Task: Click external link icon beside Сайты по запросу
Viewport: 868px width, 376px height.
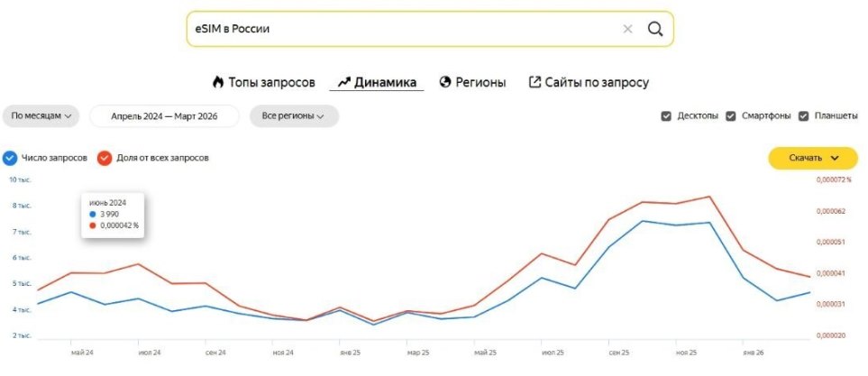Action: coord(534,82)
